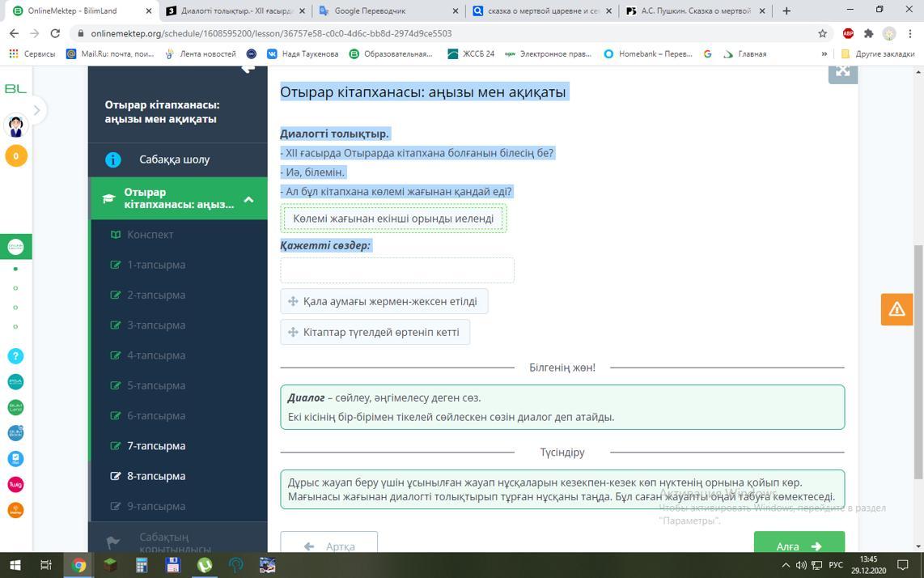This screenshot has height=578, width=924.
Task: Switch to Google Переводчик tab
Action: click(x=370, y=11)
